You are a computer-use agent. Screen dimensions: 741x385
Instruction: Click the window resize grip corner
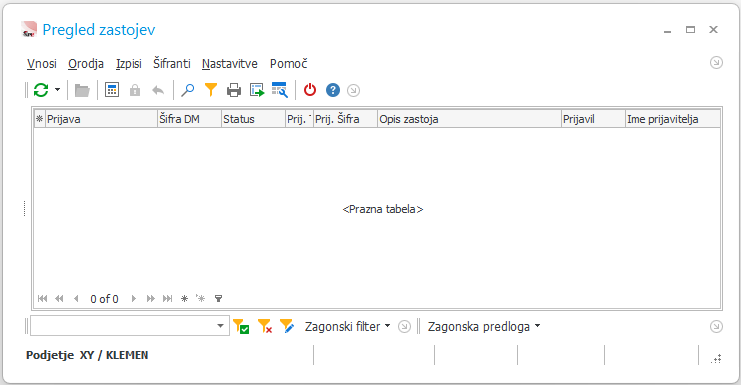tap(716, 359)
